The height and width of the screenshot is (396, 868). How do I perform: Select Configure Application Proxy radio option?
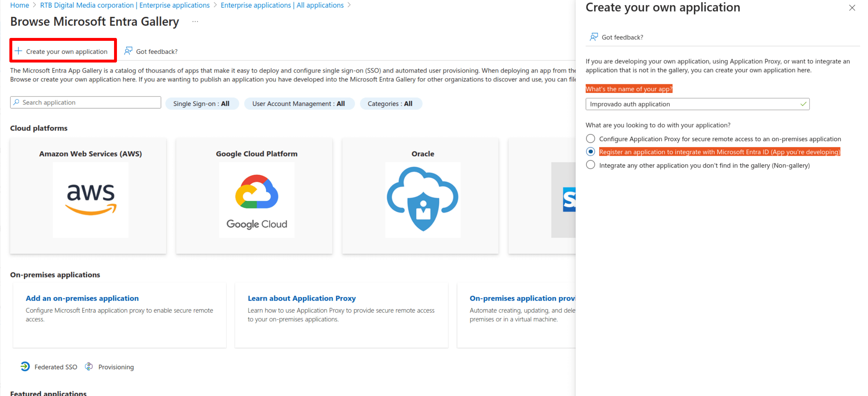pos(590,139)
